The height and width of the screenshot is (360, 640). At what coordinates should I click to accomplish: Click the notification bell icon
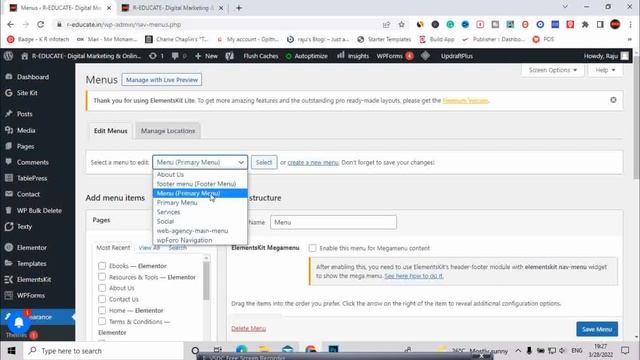tap(19, 323)
